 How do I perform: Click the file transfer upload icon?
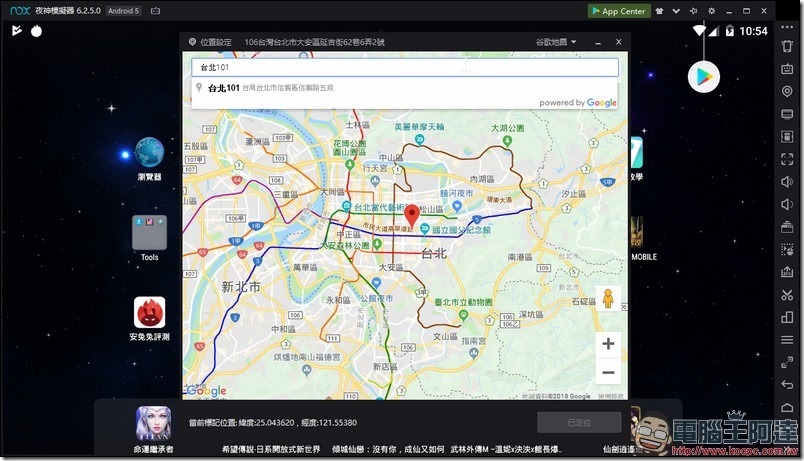(787, 272)
